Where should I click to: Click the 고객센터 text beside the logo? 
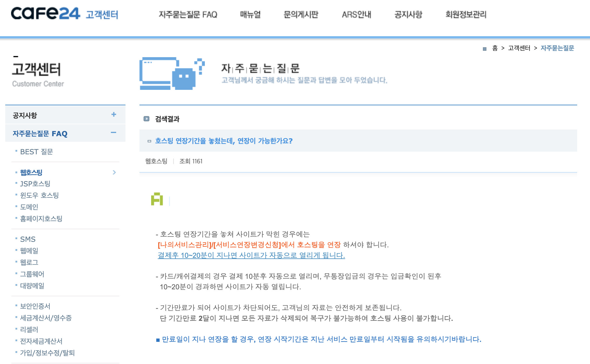tap(102, 15)
